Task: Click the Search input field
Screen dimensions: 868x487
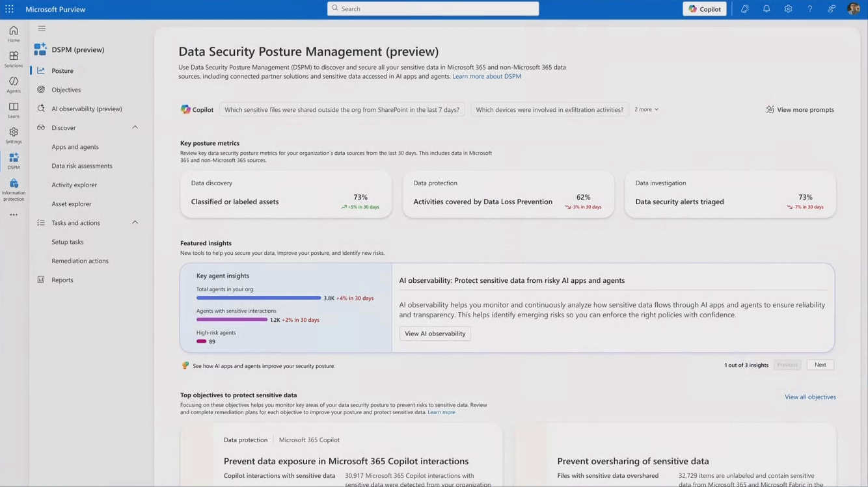Action: [x=433, y=8]
